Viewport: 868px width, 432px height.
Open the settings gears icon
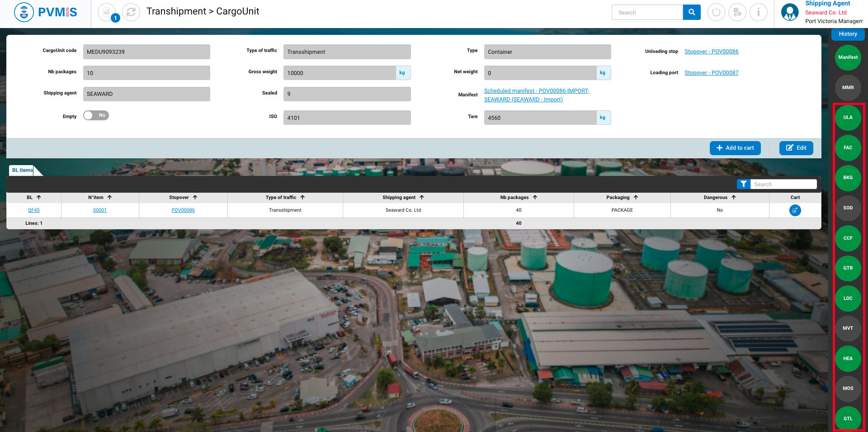tap(737, 12)
